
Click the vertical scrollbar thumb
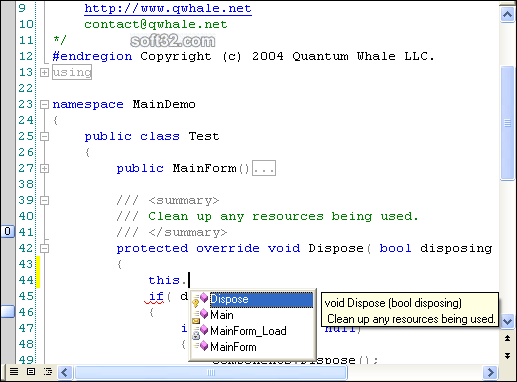tap(507, 123)
